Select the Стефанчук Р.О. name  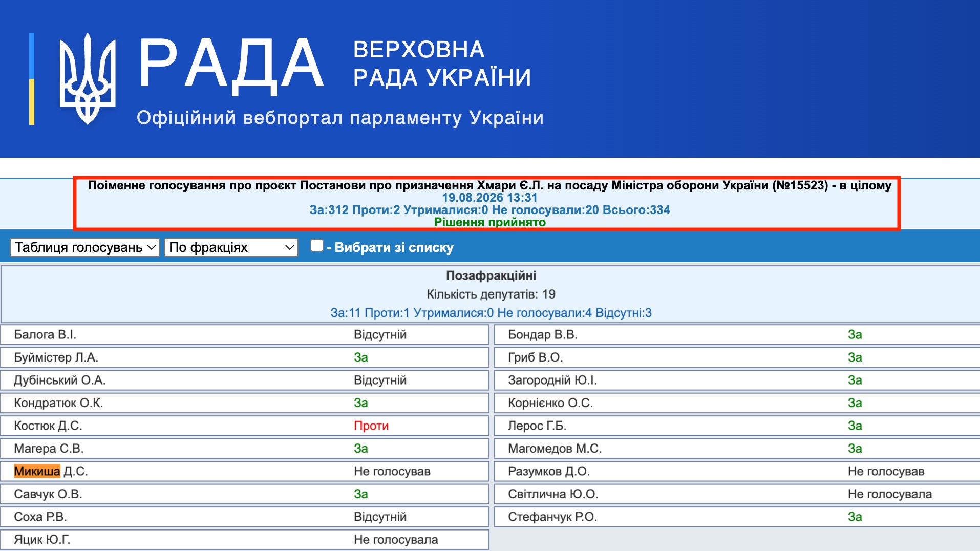552,517
